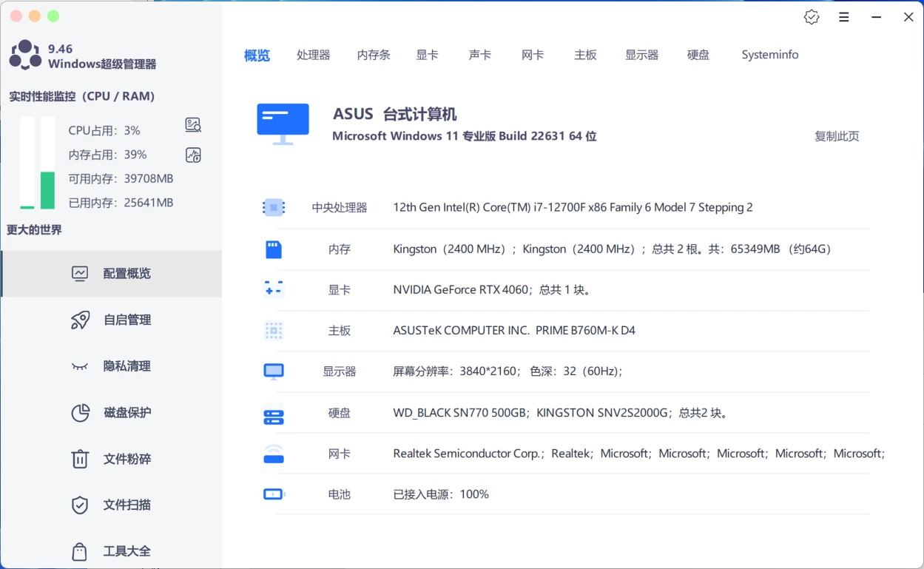Click the 文件扫描 shield icon

click(80, 505)
